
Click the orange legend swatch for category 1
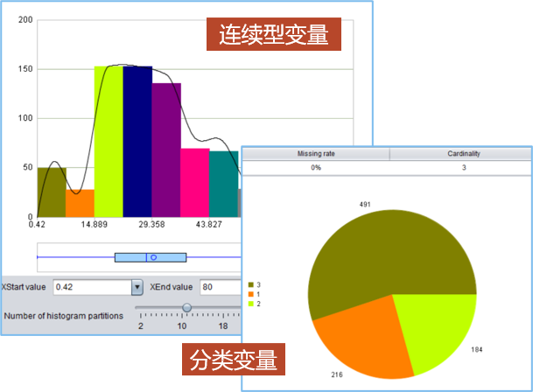(x=251, y=294)
